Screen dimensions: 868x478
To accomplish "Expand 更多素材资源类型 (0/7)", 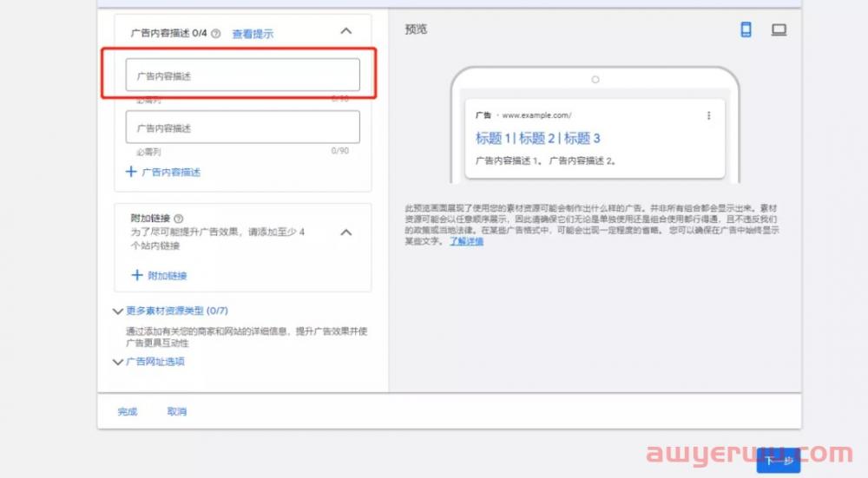I will 118,311.
